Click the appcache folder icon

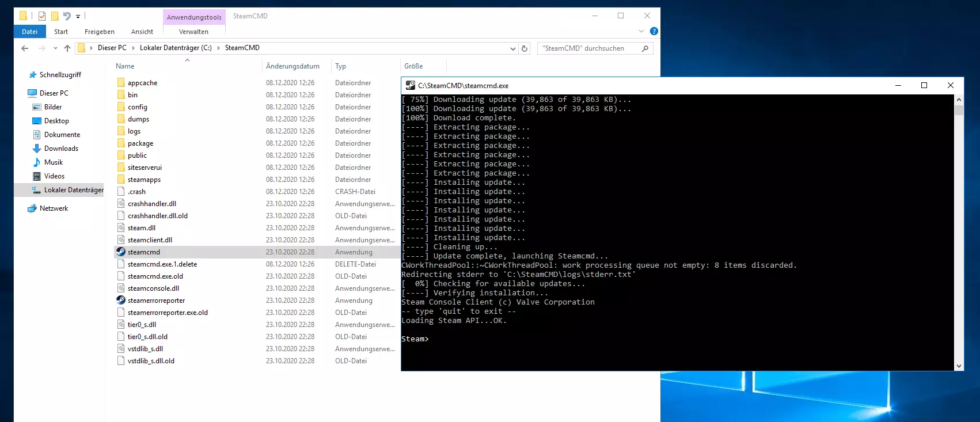point(121,82)
